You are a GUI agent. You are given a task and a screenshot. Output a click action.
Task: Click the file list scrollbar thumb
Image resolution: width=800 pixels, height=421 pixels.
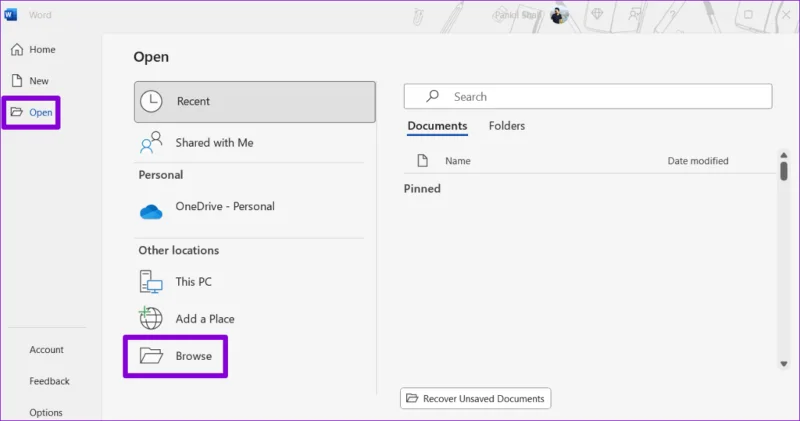coord(784,171)
